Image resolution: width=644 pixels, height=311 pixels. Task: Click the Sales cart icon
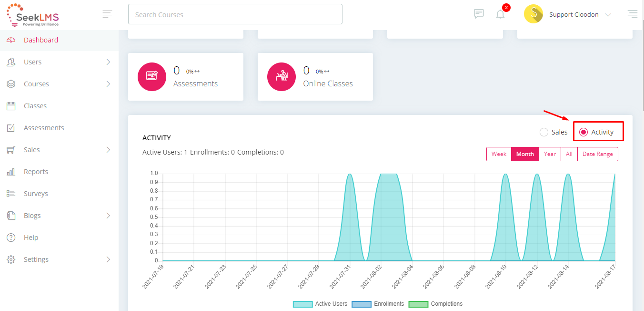11,150
